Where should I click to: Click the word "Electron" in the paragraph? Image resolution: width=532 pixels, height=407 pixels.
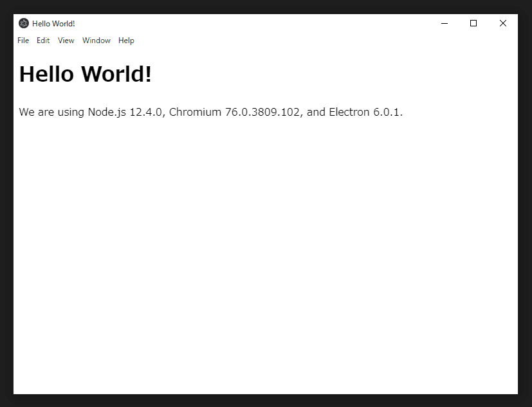[349, 112]
